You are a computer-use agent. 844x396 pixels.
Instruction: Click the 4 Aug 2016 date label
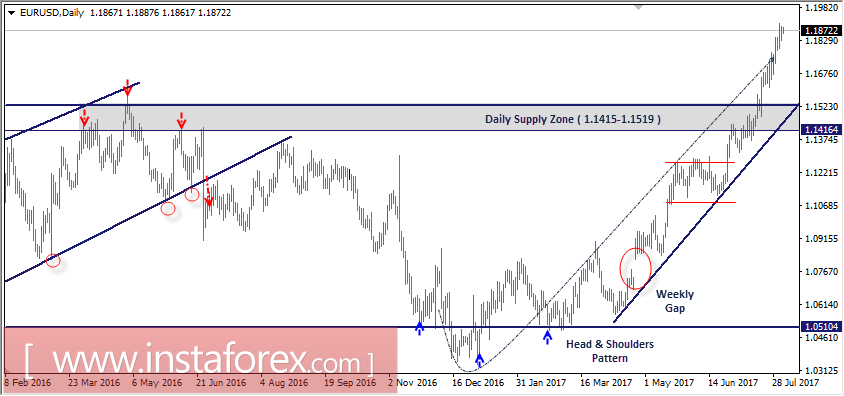coord(285,383)
